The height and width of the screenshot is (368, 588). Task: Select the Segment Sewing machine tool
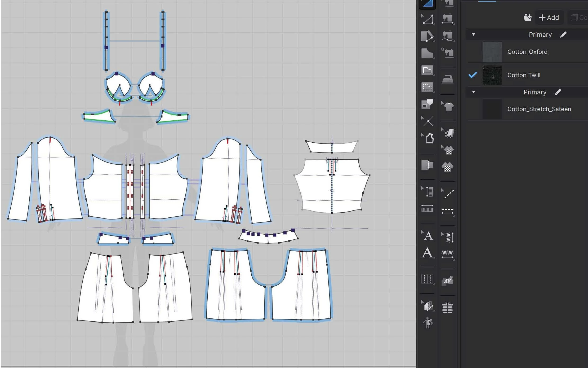point(448,19)
